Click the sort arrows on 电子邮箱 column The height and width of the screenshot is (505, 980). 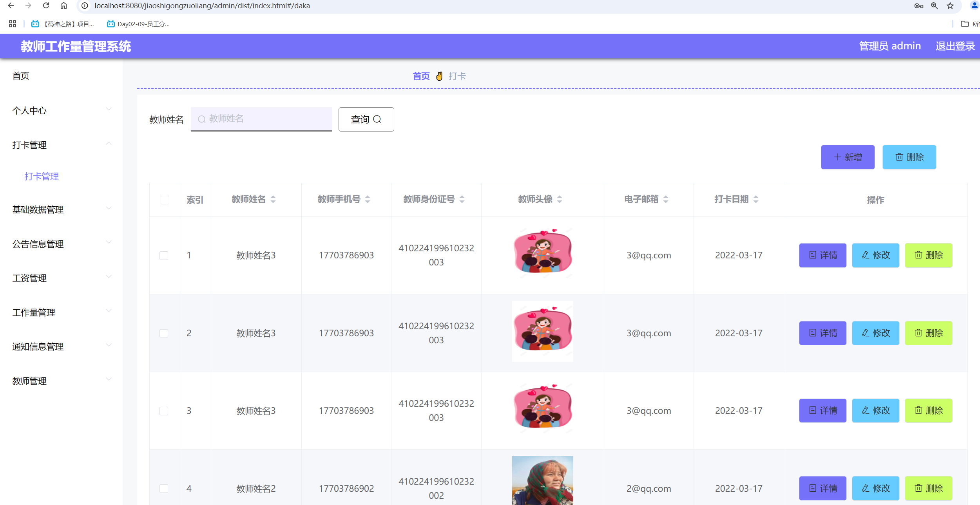666,200
